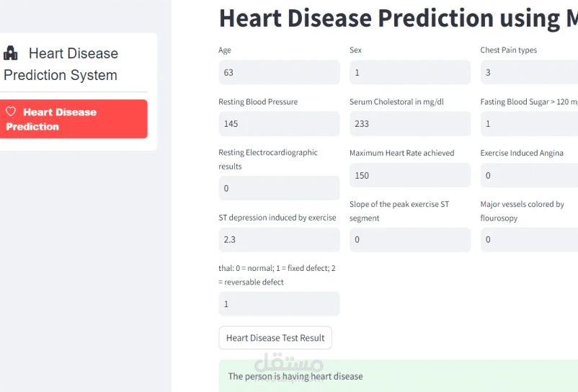Select the Chest Pain types field
This screenshot has width=578, height=392.
click(x=529, y=72)
